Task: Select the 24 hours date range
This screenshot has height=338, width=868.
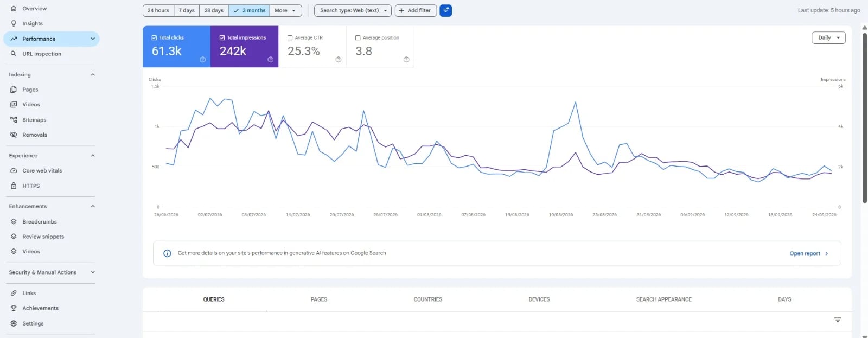Action: coord(158,10)
